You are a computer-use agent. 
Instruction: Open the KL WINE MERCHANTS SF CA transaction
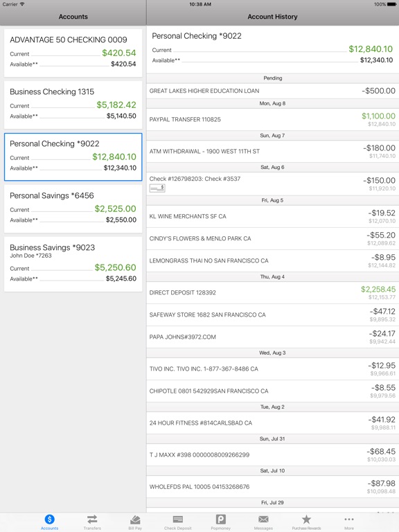point(272,216)
